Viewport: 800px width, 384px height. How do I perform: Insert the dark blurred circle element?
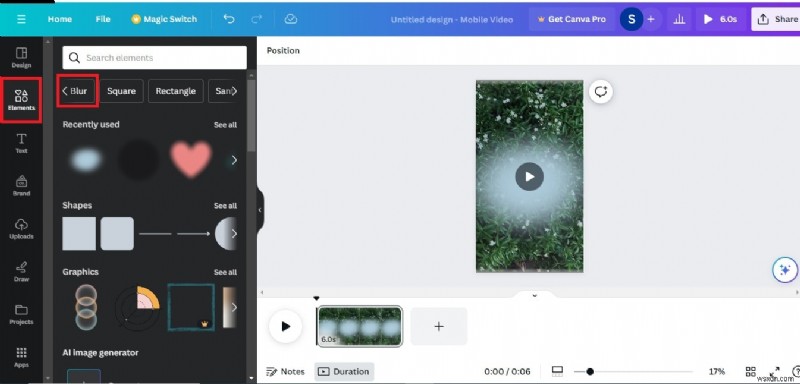tap(138, 160)
